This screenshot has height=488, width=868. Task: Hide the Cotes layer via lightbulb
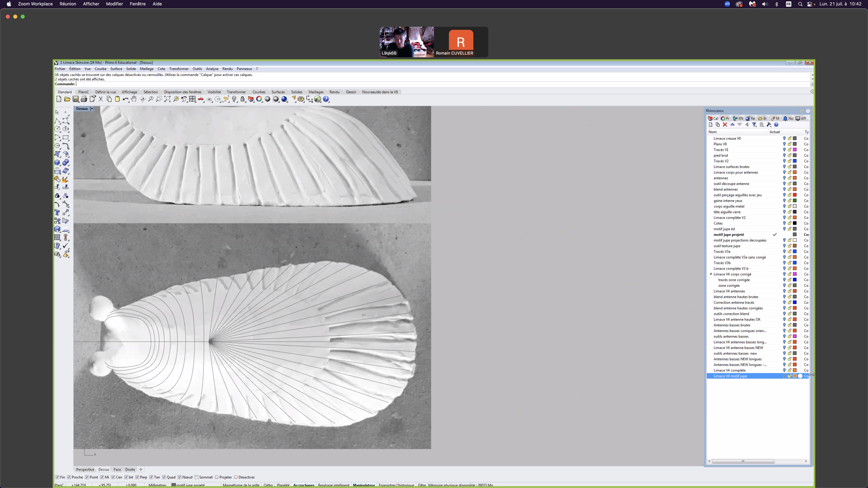[784, 223]
